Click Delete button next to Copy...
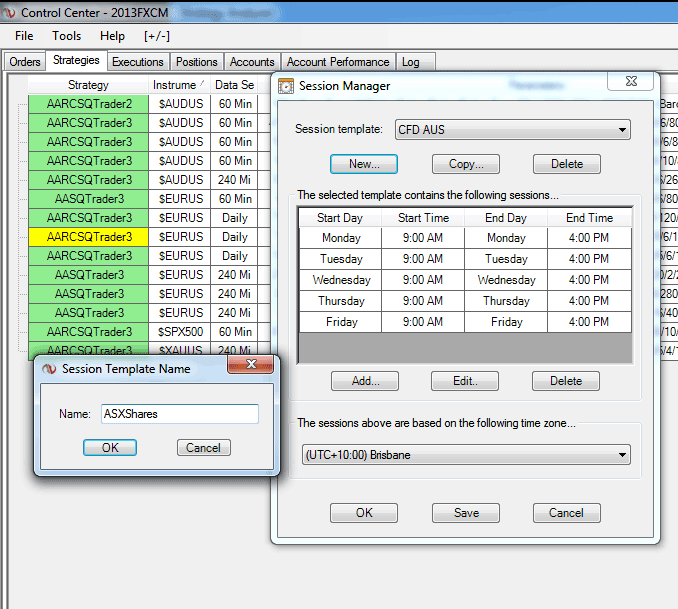 [567, 164]
